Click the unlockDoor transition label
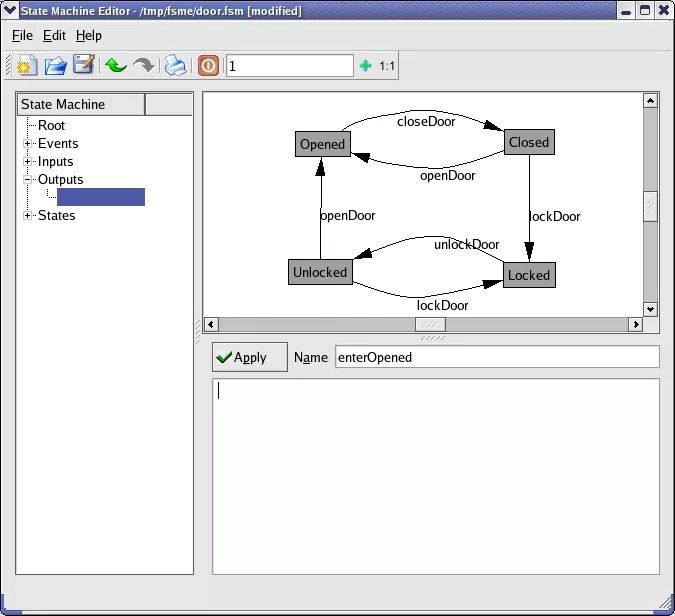Viewport: 675px width, 616px height. pyautogui.click(x=467, y=245)
